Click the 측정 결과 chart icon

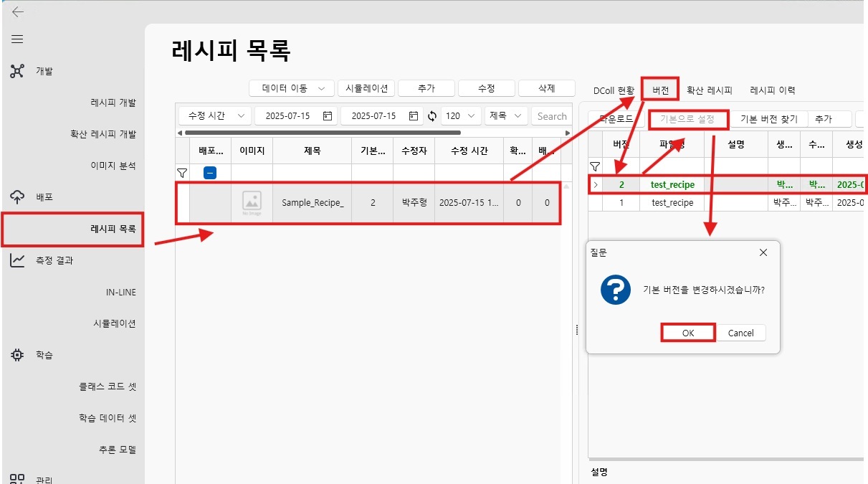(x=18, y=260)
